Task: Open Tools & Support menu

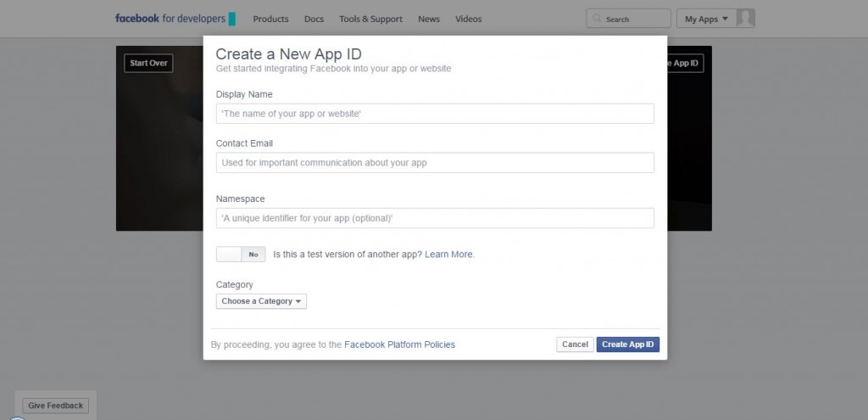Action: 371,19
